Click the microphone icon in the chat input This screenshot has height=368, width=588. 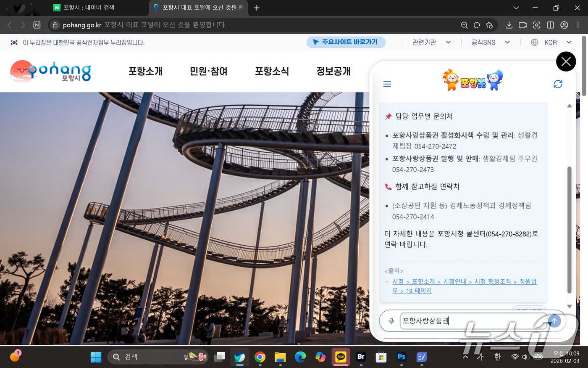[x=391, y=320]
